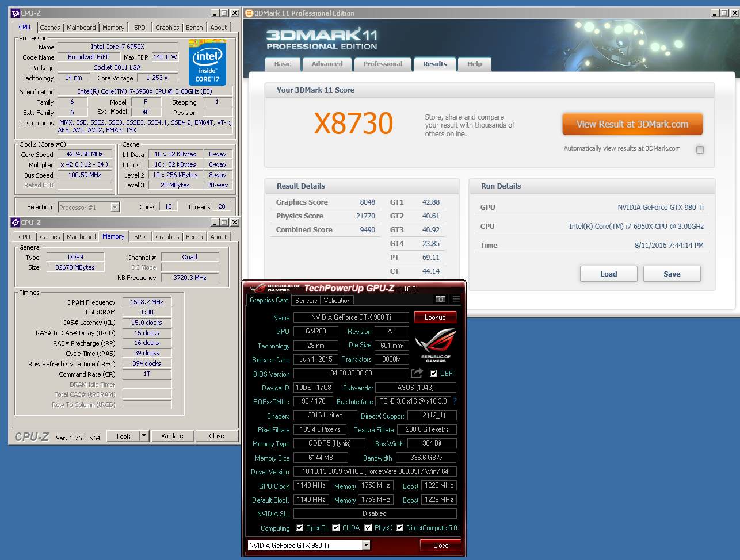Click the Bus Speed value 100.59 MHz
The image size is (740, 560).
[x=85, y=175]
